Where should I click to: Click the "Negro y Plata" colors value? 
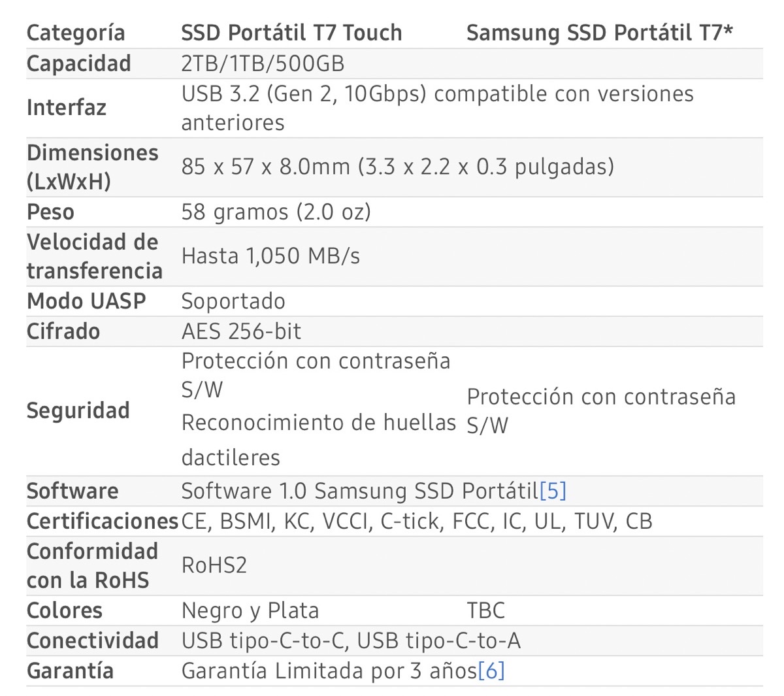pyautogui.click(x=250, y=611)
